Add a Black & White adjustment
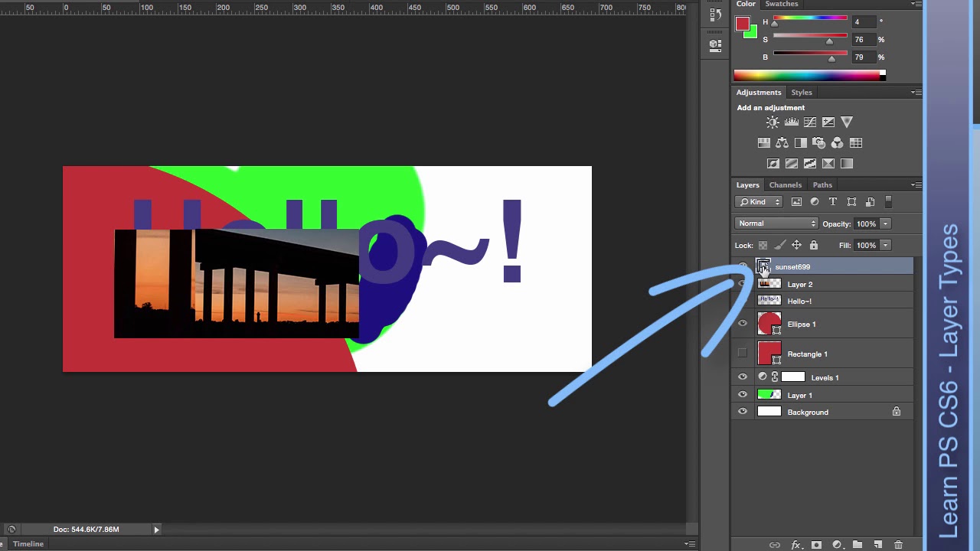Image resolution: width=980 pixels, height=551 pixels. pos(800,143)
